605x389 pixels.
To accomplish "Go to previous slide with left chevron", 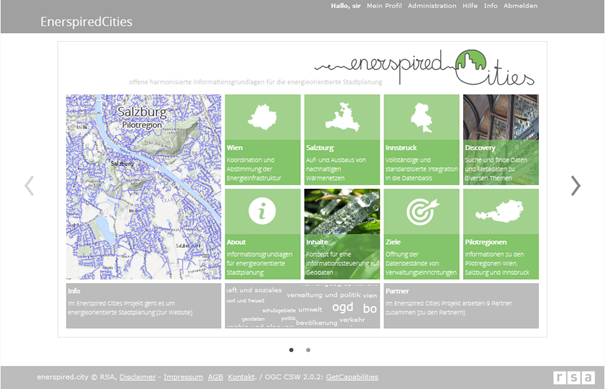I will pyautogui.click(x=29, y=186).
